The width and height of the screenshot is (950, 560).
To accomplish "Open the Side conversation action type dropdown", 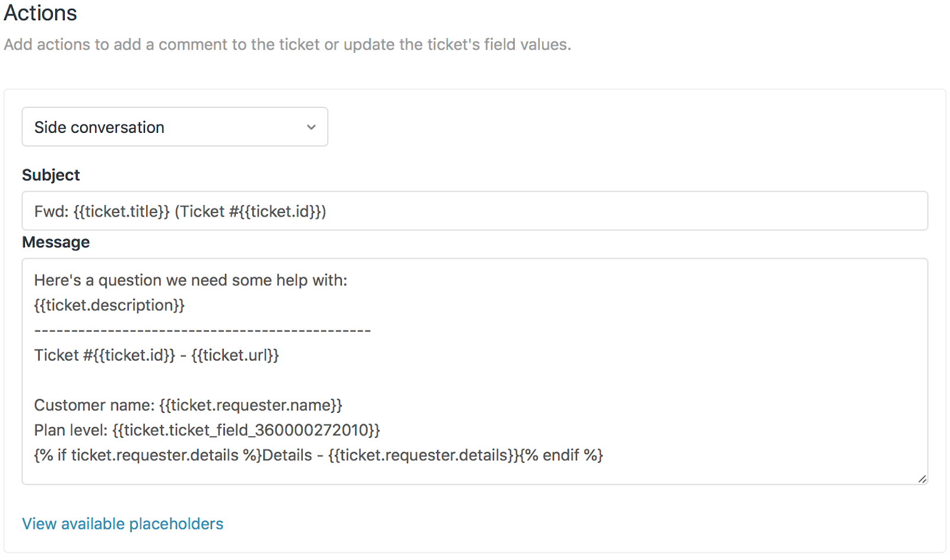I will point(175,126).
